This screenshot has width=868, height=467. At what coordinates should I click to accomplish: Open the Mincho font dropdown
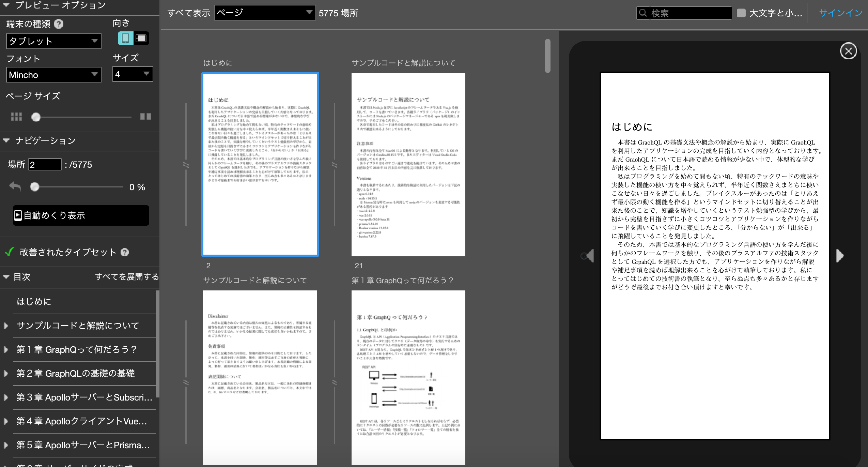coord(53,74)
